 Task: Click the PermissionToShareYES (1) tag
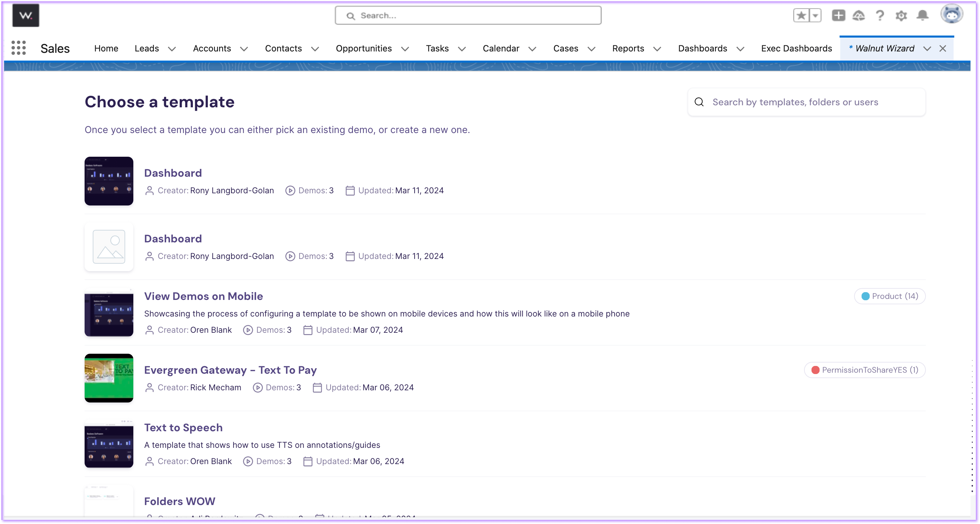coord(864,370)
